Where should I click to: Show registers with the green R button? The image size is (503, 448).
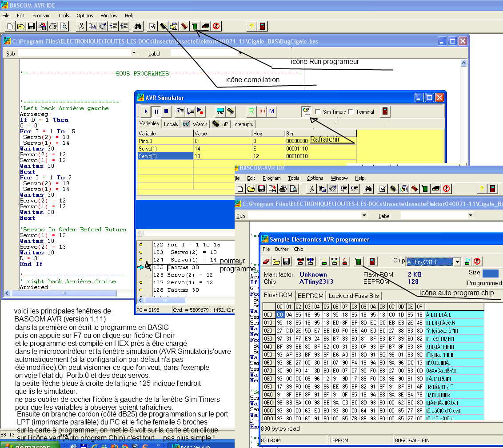[x=251, y=111]
